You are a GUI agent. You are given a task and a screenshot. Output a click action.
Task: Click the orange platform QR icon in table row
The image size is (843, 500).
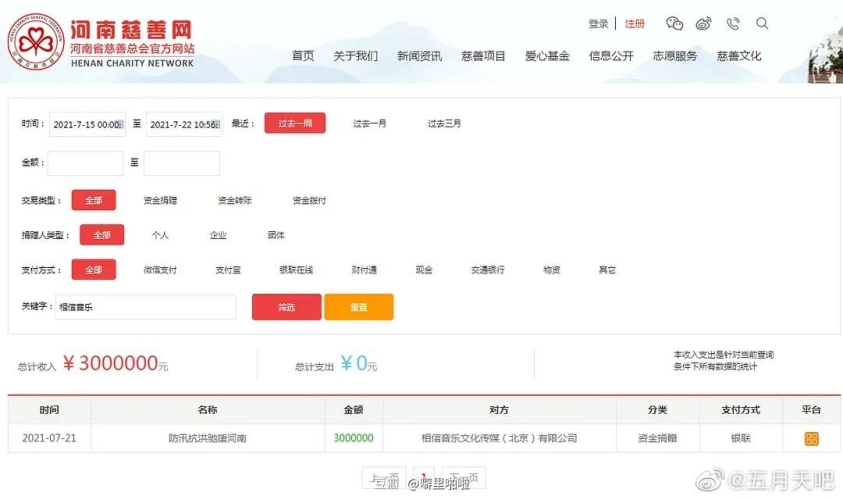tap(811, 439)
